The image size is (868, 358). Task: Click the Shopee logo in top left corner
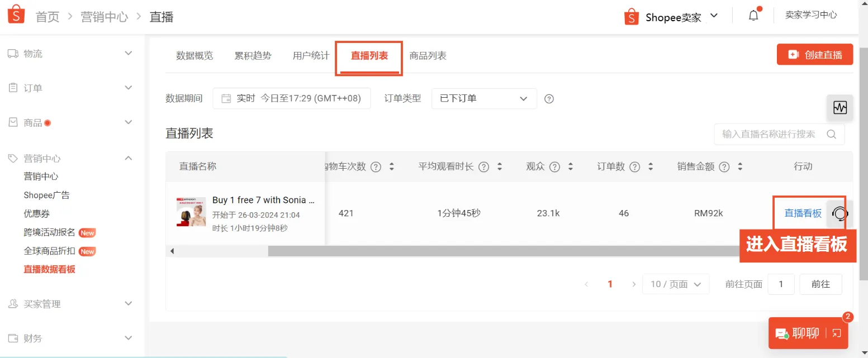pyautogui.click(x=16, y=14)
